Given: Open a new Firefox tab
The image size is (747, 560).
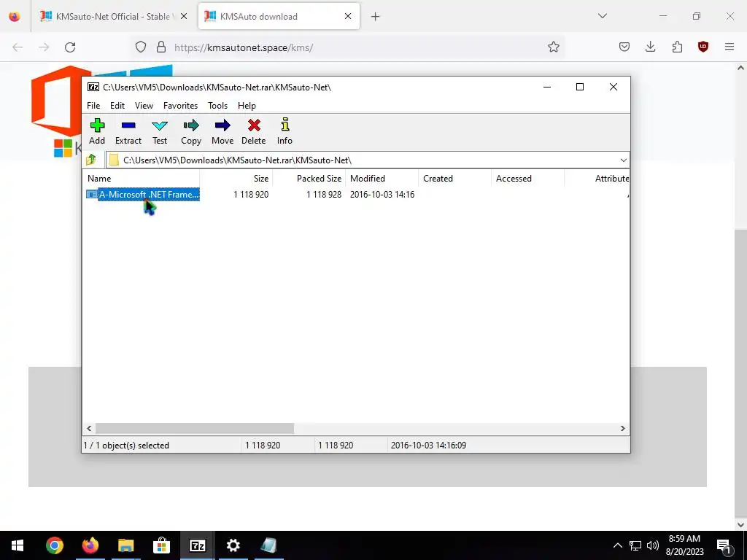Looking at the screenshot, I should (376, 17).
